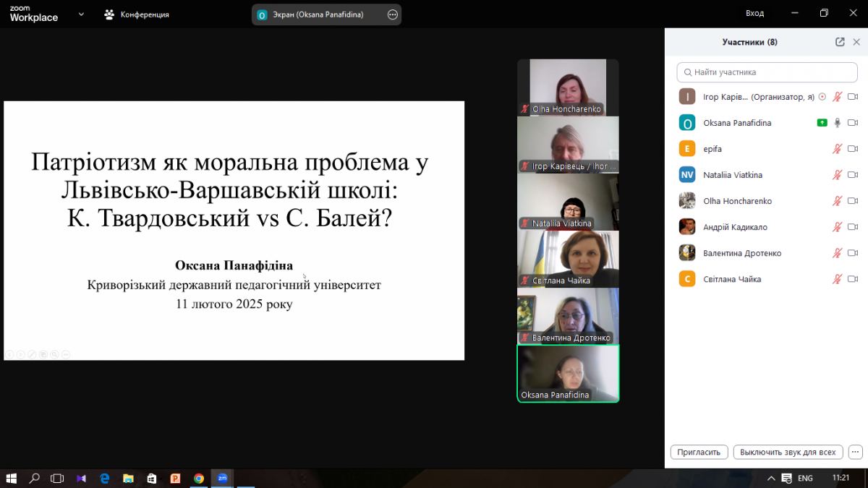The height and width of the screenshot is (488, 868).
Task: Toggle epifa's camera icon
Action: (853, 149)
